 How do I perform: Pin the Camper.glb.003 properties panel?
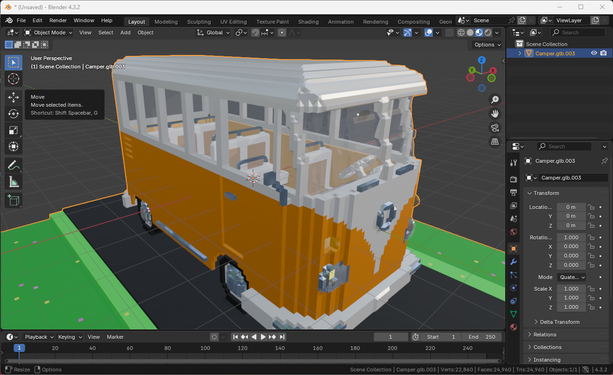604,161
